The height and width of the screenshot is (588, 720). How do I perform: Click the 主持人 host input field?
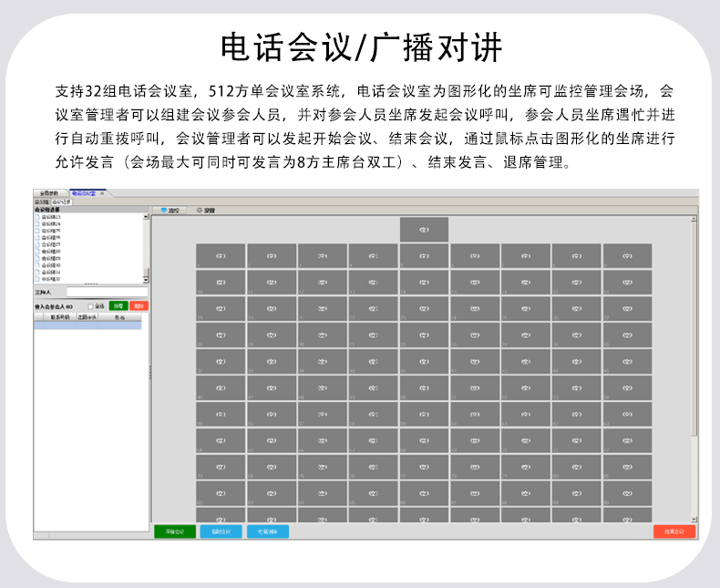click(x=107, y=292)
